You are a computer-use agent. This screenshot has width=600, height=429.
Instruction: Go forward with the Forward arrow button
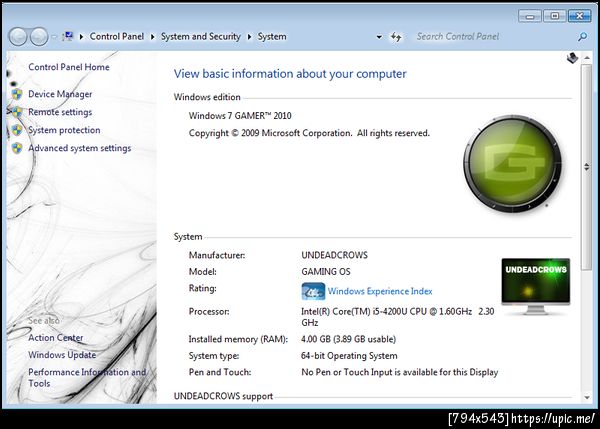[39, 37]
